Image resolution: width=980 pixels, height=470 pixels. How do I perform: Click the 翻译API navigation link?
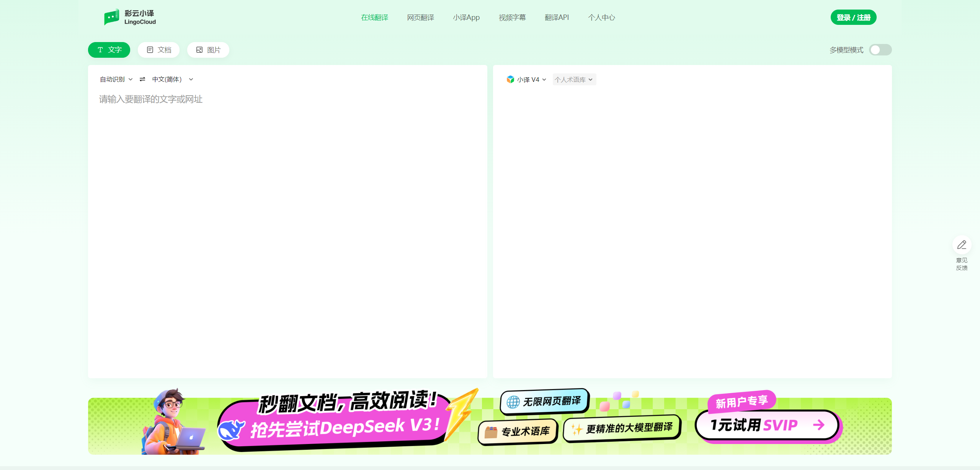(557, 18)
